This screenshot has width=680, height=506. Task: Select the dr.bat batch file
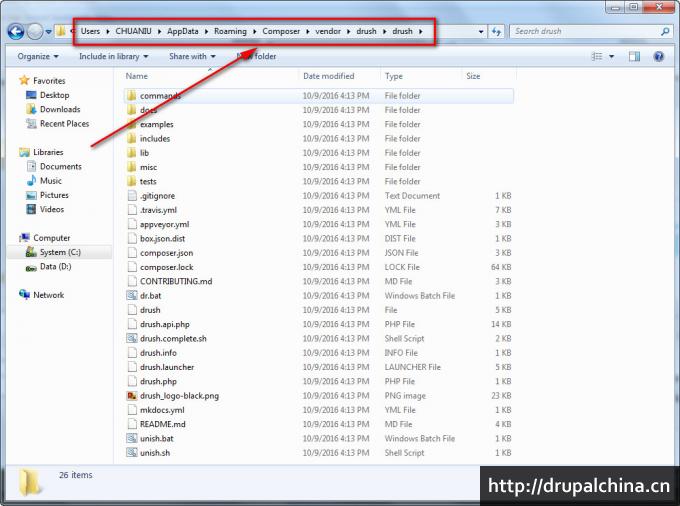(150, 296)
